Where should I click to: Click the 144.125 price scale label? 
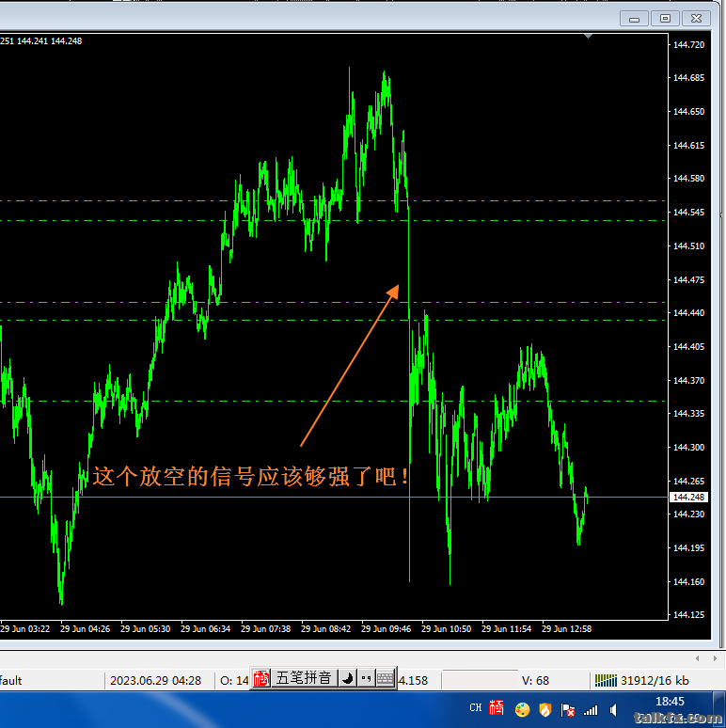click(689, 615)
